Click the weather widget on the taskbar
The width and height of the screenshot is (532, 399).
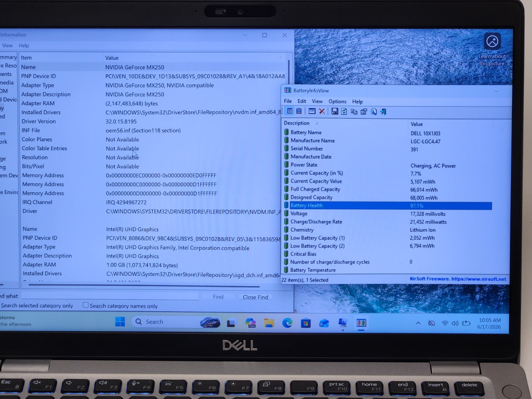(x=16, y=321)
